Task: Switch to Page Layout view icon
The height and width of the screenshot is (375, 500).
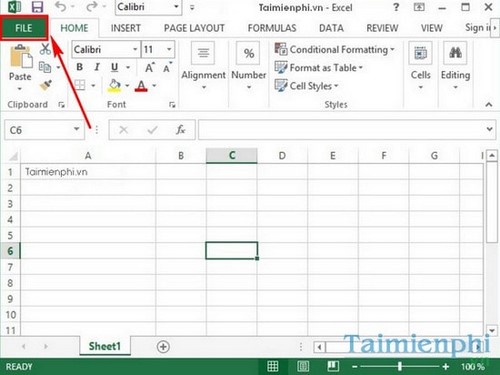Action: 303,366
